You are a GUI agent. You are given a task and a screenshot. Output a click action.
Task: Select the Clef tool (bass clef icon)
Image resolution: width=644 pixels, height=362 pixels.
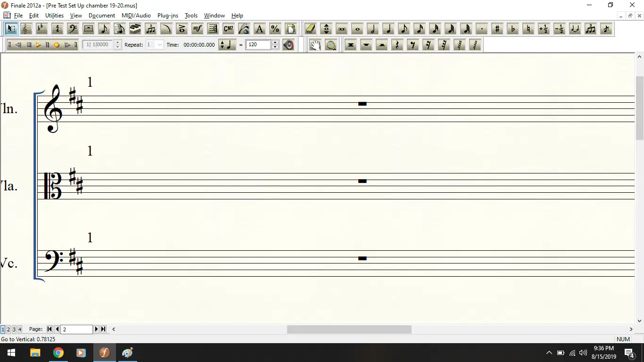[73, 29]
